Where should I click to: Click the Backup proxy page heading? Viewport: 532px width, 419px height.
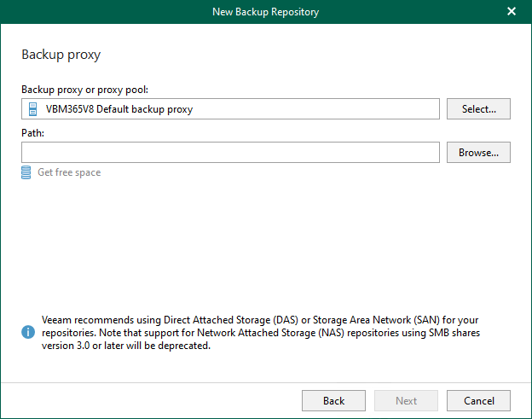(61, 55)
